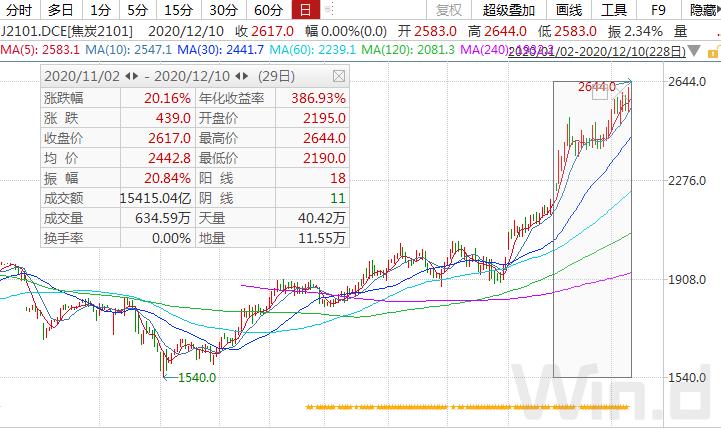Click the 成交量 value 634.59万

(163, 218)
